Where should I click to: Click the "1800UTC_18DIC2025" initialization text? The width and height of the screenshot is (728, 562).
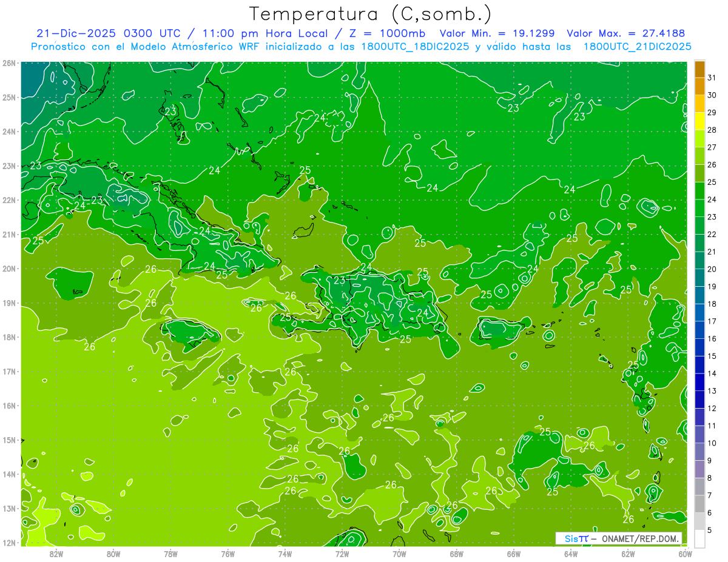tap(416, 47)
